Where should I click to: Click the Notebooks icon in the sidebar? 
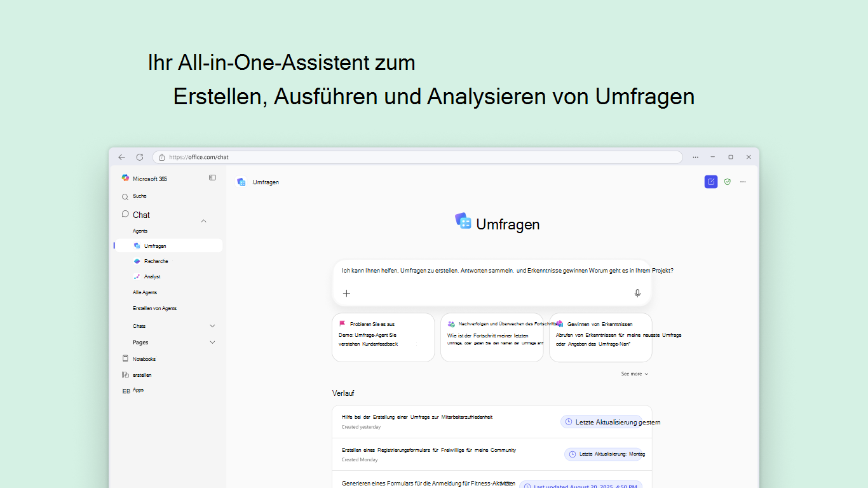point(125,358)
